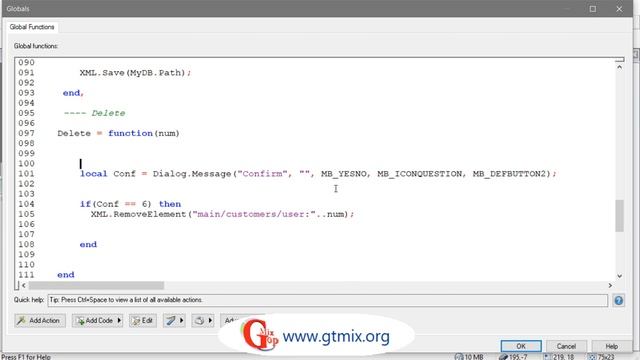Click the gear-like toolbar icon next to pen
This screenshot has width=640, height=360.
coord(199,320)
